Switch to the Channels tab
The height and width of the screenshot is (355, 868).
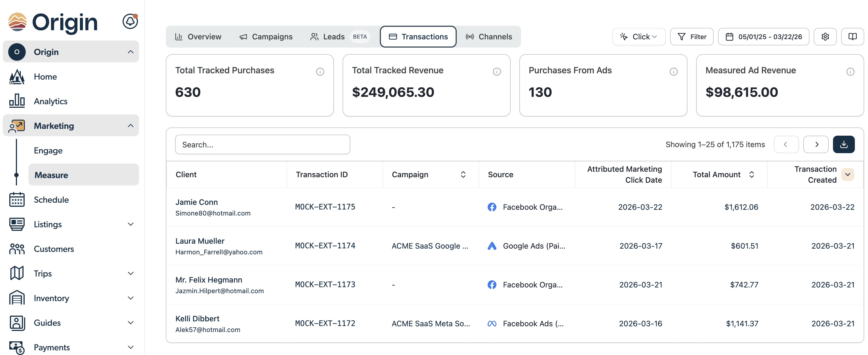pyautogui.click(x=488, y=37)
